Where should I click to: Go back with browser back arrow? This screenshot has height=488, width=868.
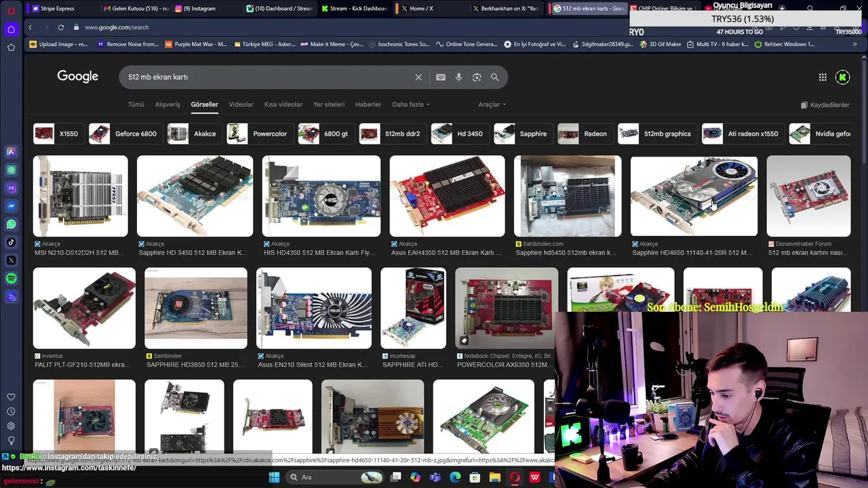pyautogui.click(x=30, y=27)
